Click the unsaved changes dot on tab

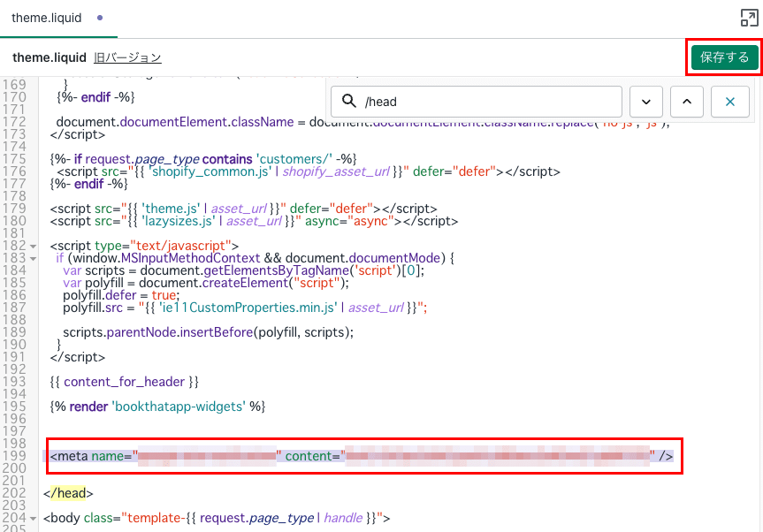100,18
